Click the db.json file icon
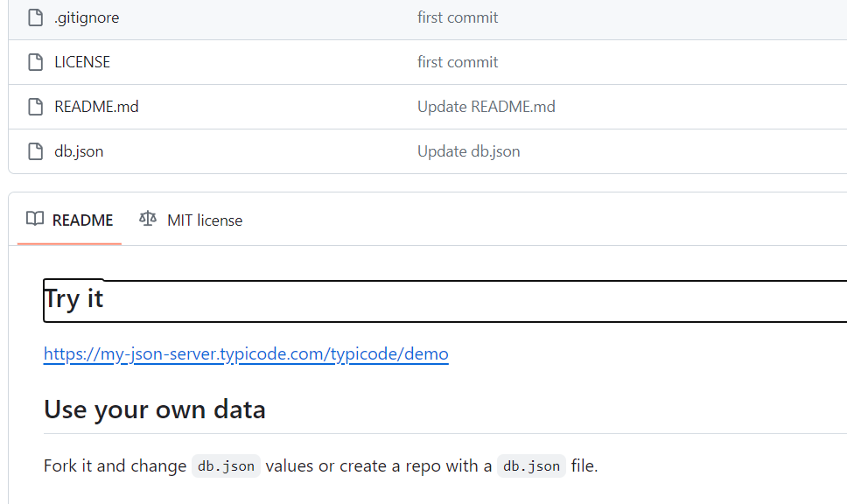Screen dimensions: 847x504 (36, 151)
